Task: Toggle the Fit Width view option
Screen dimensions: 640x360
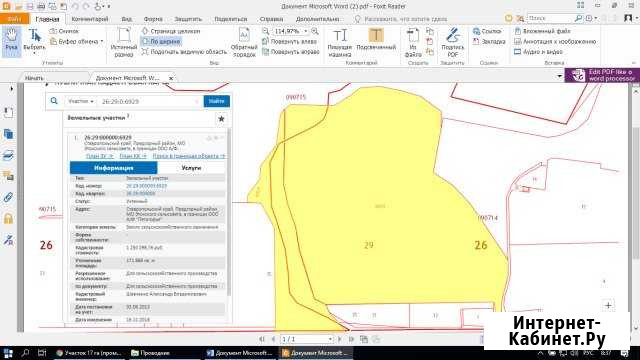Action: click(161, 41)
